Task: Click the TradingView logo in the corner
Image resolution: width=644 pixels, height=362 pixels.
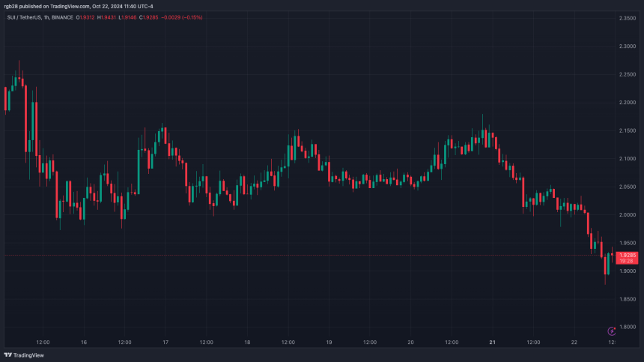Action: pyautogui.click(x=24, y=355)
